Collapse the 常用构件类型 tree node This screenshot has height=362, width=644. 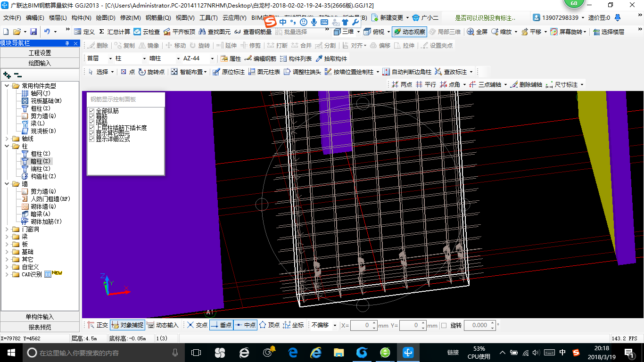[7, 86]
